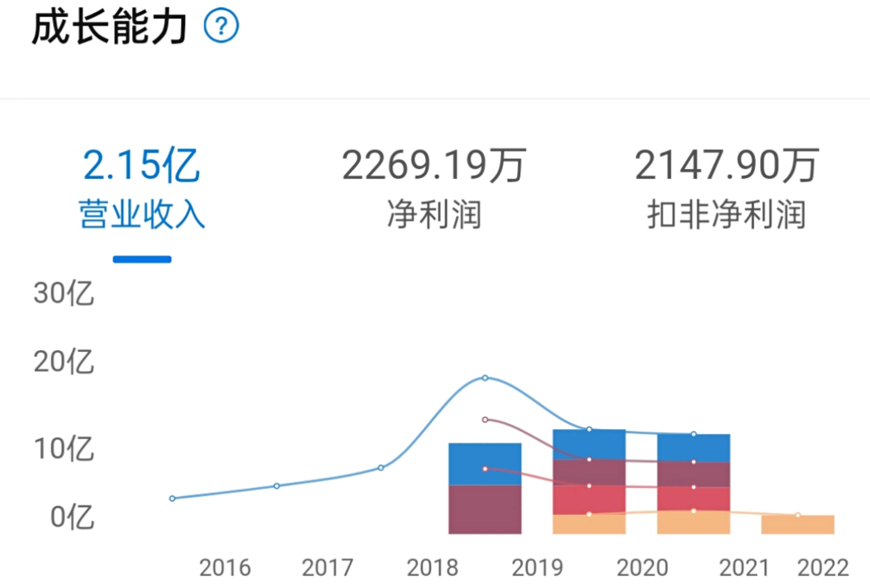Select the 2017 x-axis label

(328, 568)
